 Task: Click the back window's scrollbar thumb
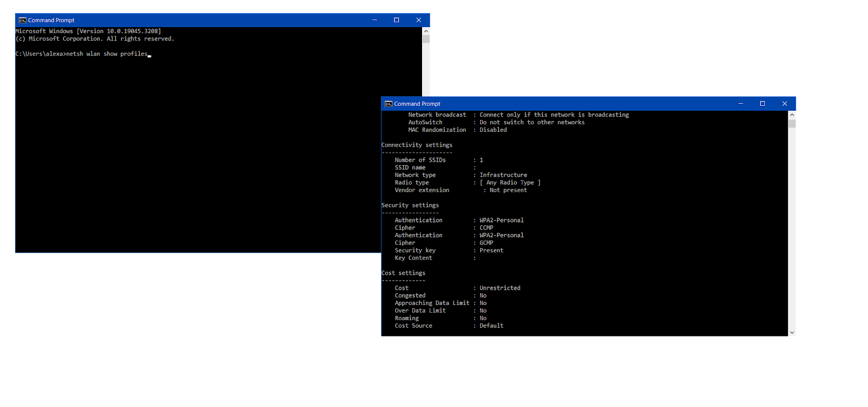426,39
